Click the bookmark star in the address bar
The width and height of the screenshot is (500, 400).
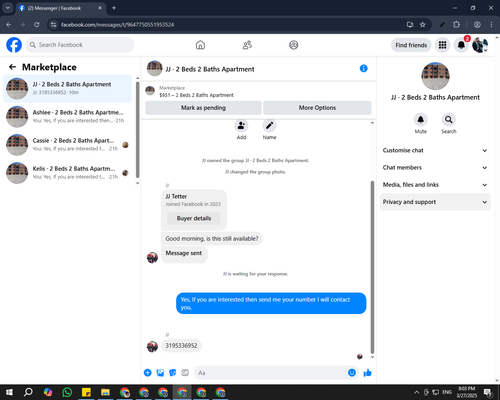click(423, 25)
